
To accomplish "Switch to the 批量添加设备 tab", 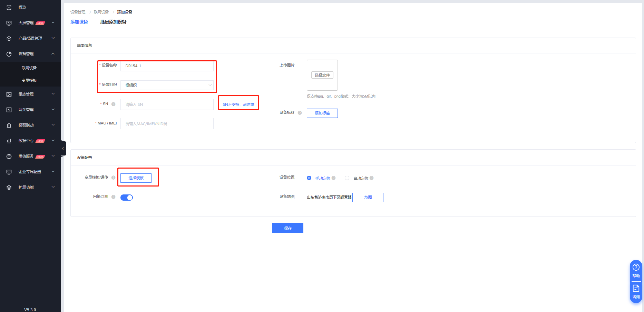I will pyautogui.click(x=113, y=22).
